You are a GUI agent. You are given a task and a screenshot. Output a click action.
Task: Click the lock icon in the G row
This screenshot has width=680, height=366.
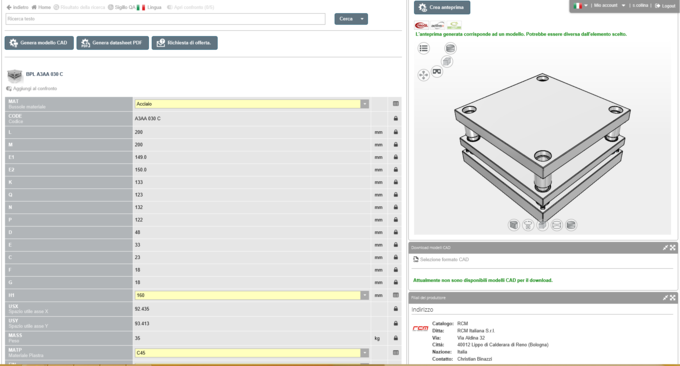396,282
